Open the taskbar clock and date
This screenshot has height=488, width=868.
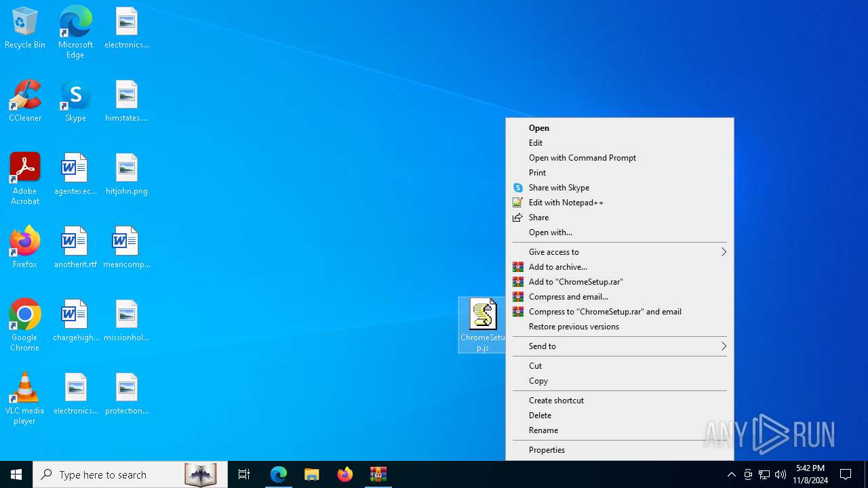(810, 474)
